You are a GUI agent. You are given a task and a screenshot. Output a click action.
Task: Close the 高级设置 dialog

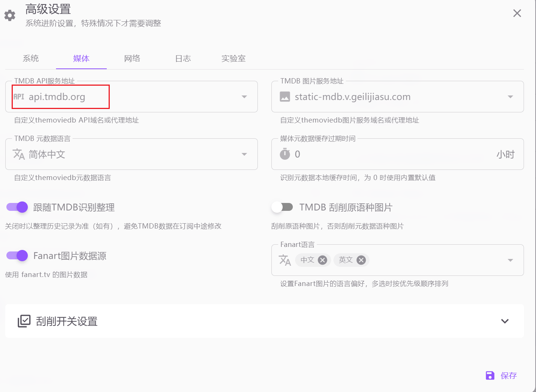point(517,14)
